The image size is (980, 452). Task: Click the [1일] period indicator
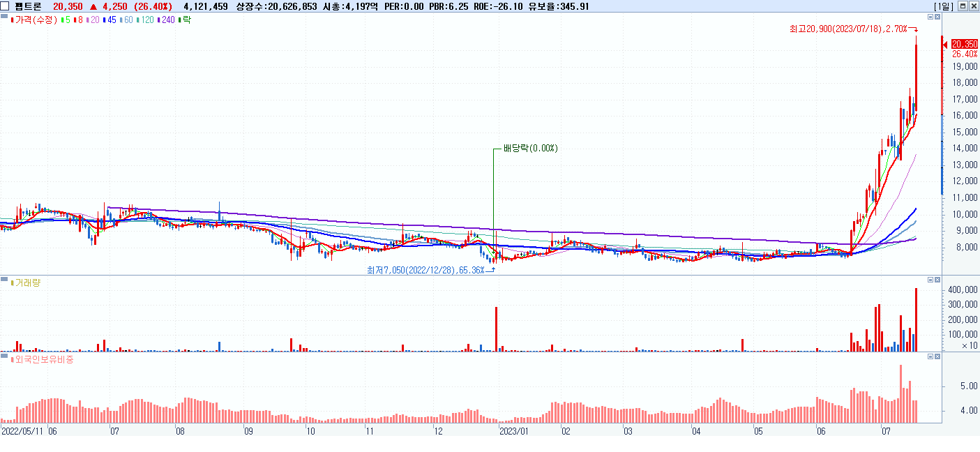pyautogui.click(x=944, y=6)
